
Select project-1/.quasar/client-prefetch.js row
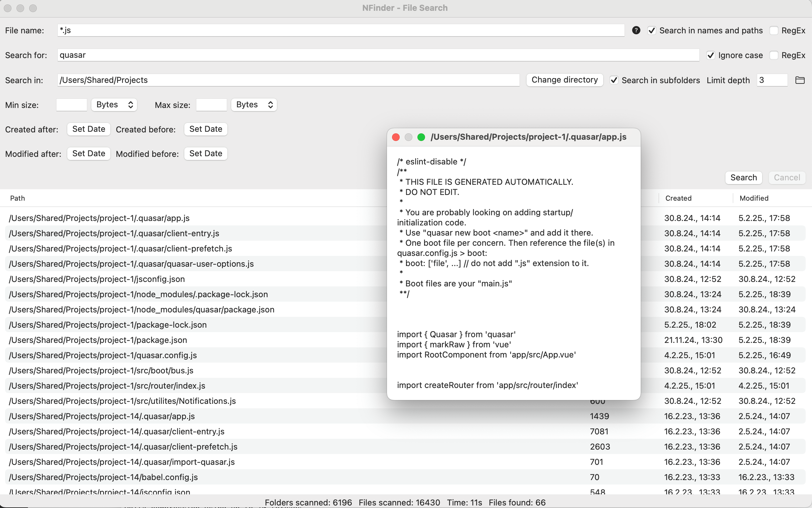(405, 249)
